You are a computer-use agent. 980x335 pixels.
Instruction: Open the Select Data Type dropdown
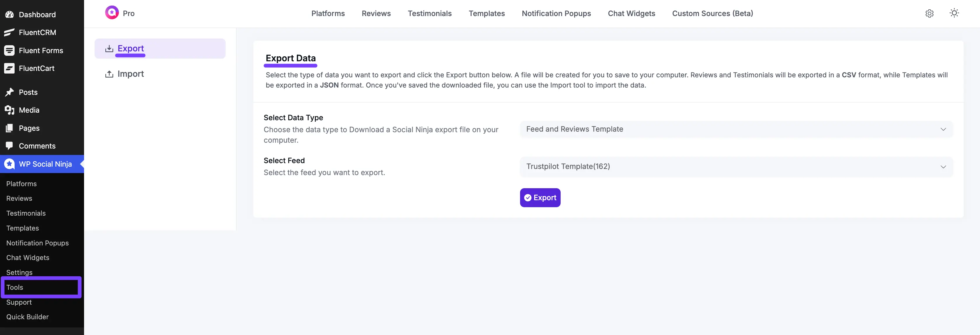pos(736,129)
